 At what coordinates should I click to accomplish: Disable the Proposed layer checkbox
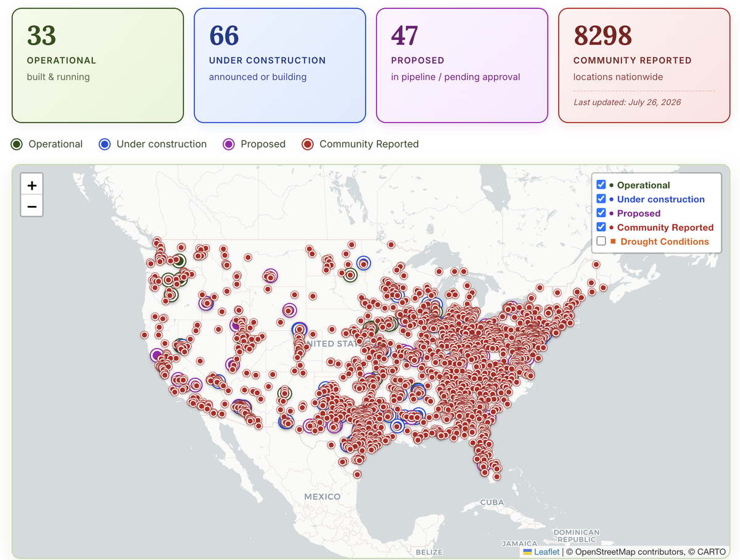click(601, 213)
